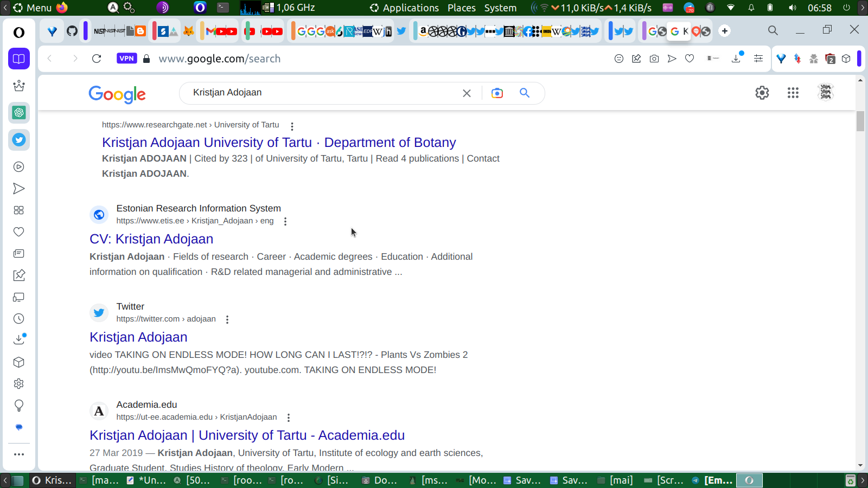Open Settings gear in Opera sidebar
This screenshot has height=488, width=868.
coord(19,384)
